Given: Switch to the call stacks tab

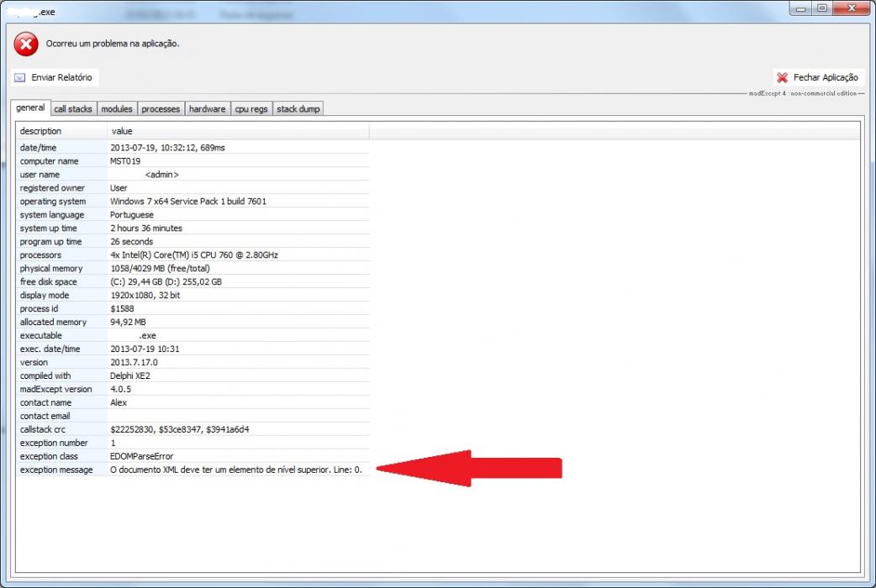Looking at the screenshot, I should point(73,109).
